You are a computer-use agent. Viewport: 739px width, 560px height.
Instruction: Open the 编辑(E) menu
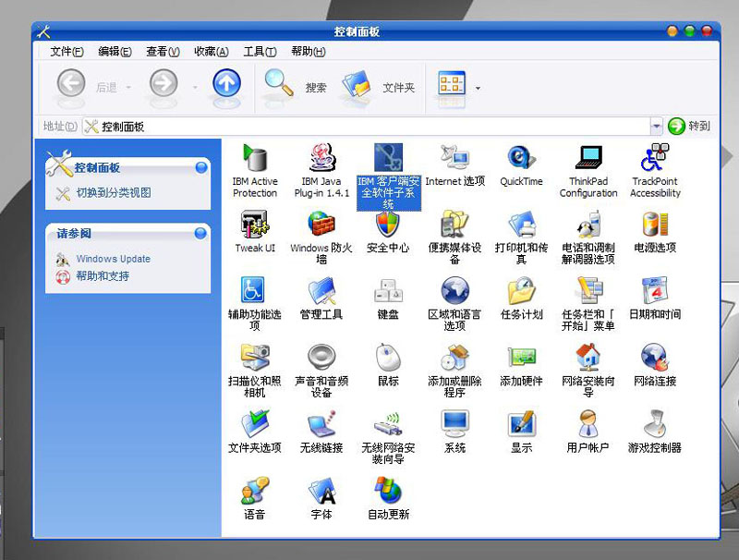click(x=115, y=52)
